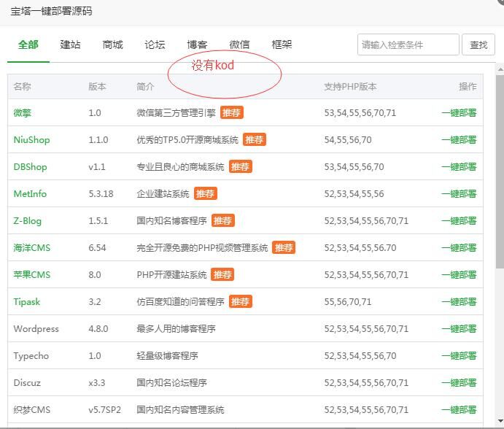Open the NiuShop name link
The image size is (504, 429).
[x=31, y=140]
